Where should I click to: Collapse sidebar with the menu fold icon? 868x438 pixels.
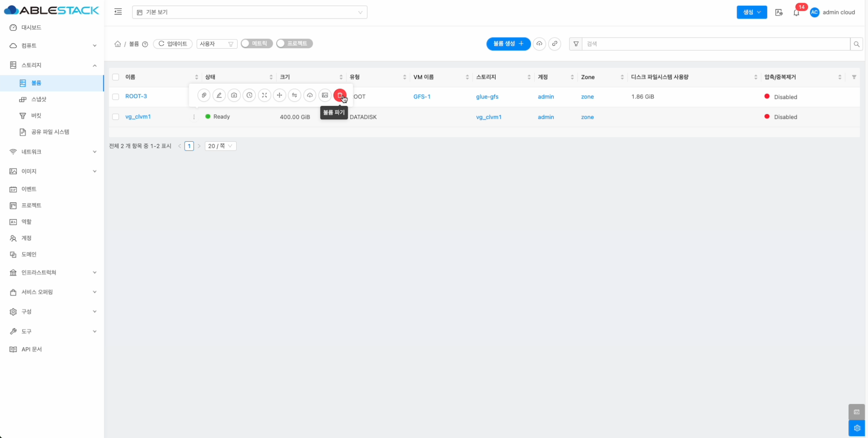pos(118,12)
